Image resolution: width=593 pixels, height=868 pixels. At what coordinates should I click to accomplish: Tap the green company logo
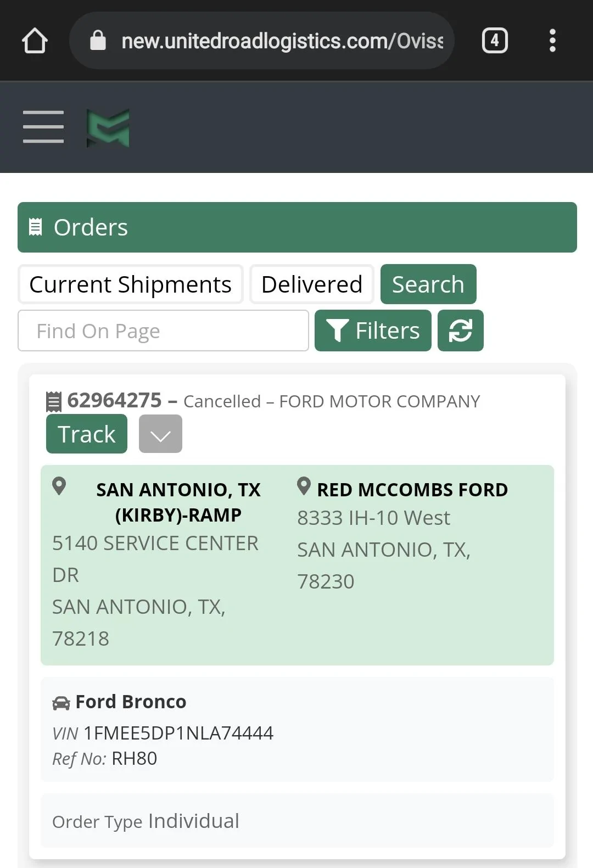pos(108,127)
